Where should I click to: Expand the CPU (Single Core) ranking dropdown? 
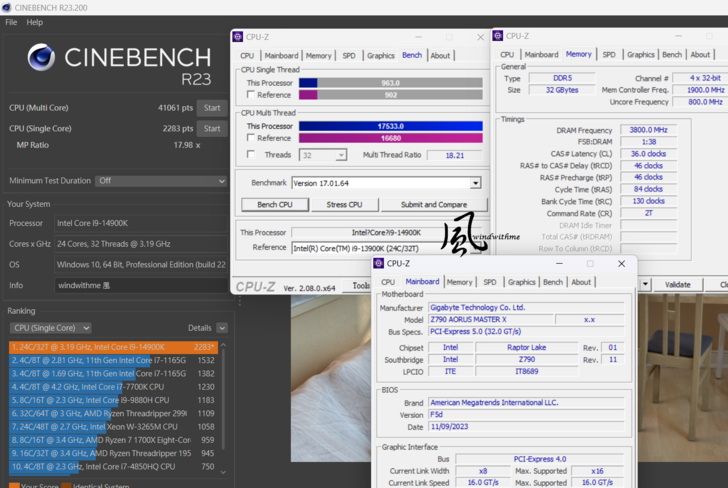pos(50,328)
